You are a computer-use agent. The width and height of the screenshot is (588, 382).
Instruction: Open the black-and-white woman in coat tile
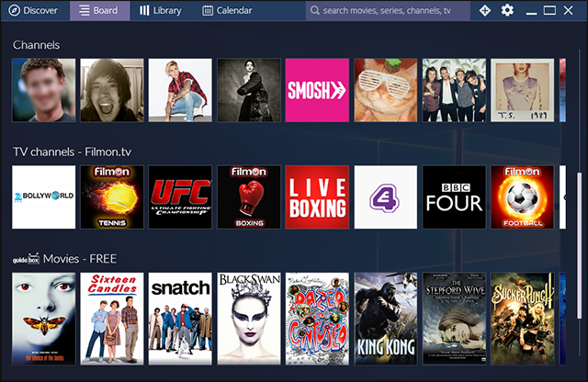(249, 90)
